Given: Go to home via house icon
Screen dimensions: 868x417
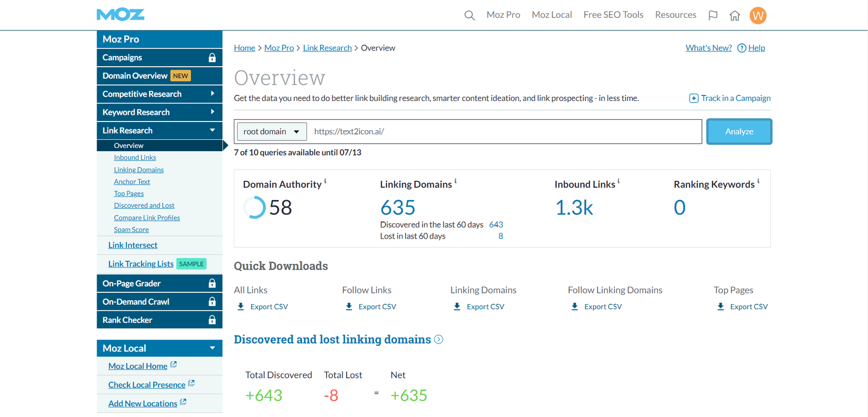Looking at the screenshot, I should point(735,16).
